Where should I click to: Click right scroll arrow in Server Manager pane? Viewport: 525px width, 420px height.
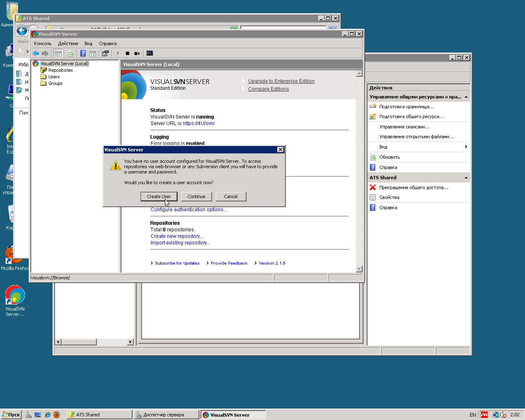point(130,342)
